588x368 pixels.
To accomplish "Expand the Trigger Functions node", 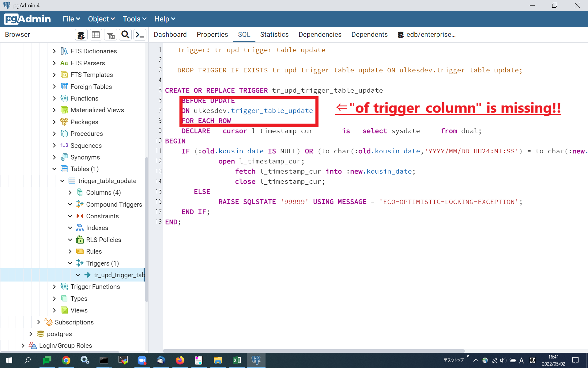I will [x=54, y=286].
